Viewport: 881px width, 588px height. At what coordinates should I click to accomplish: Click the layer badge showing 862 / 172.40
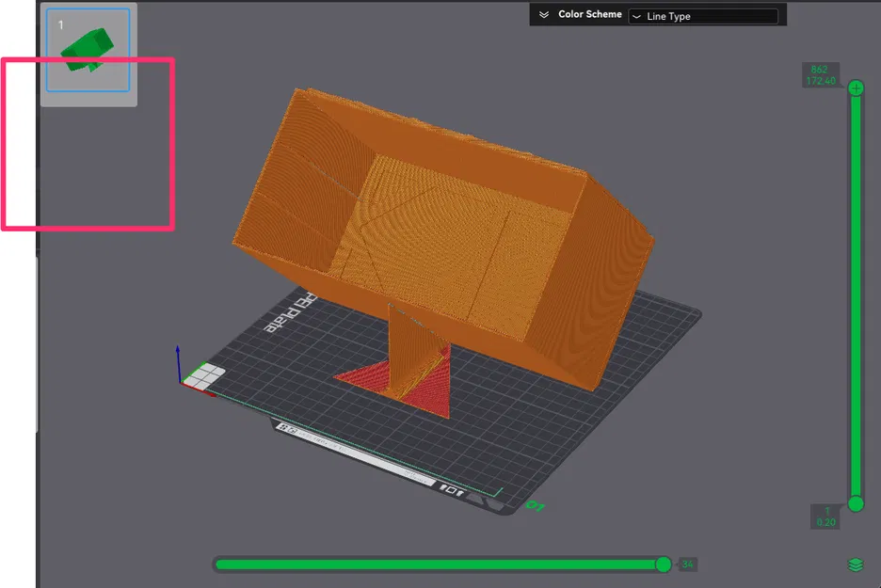(819, 75)
